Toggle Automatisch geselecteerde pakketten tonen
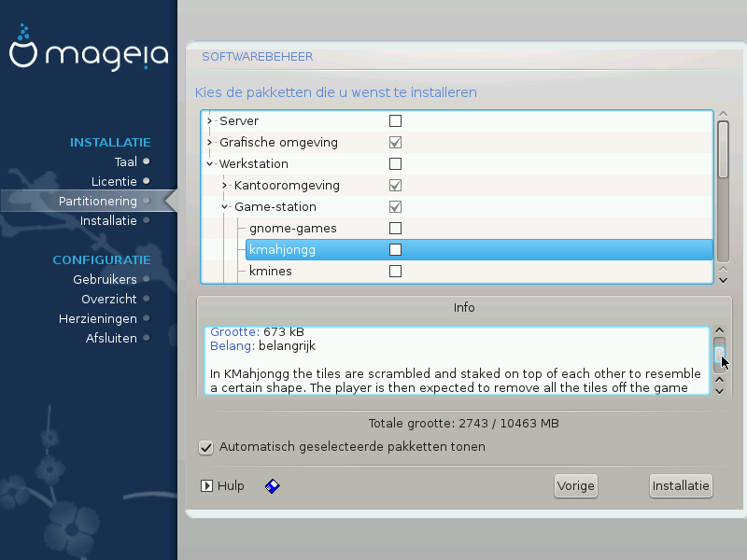The image size is (747, 560). 206,447
